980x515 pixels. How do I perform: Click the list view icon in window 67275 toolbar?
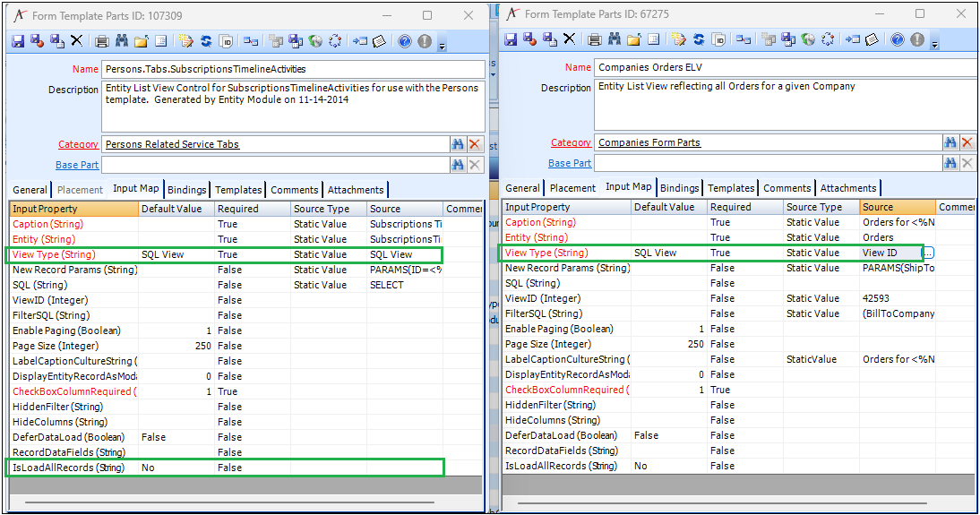[x=654, y=40]
